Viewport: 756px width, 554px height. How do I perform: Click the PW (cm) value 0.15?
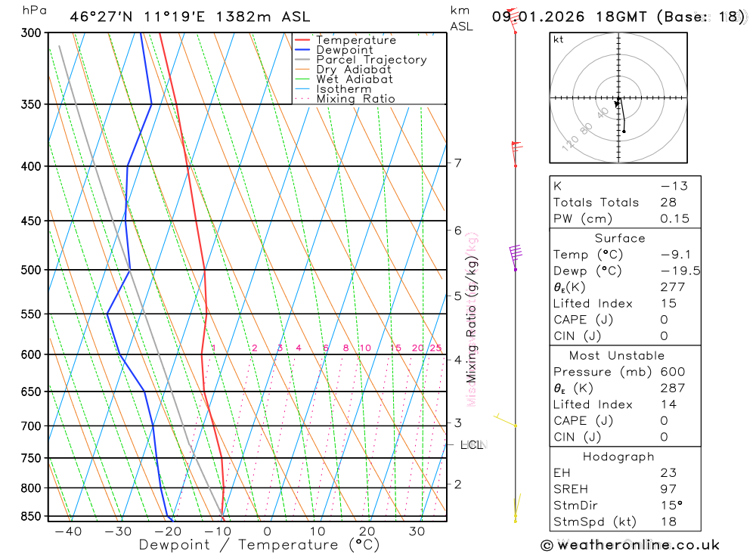[674, 219]
